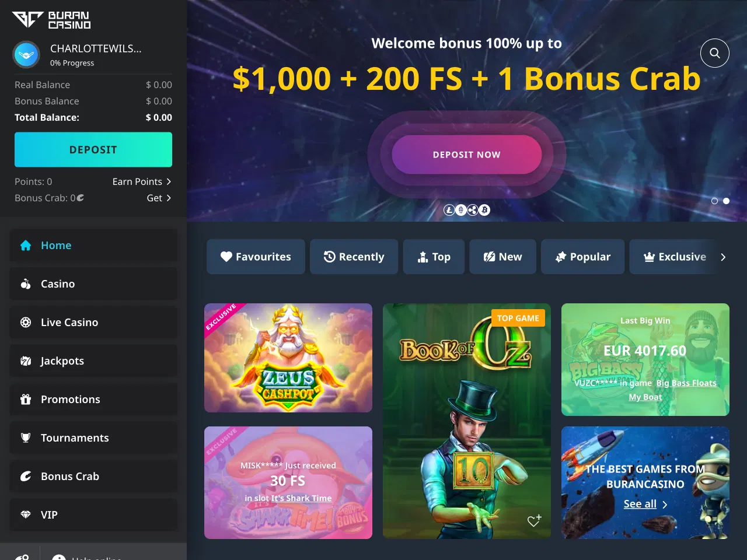Switch to the Popular games tab
747x560 pixels.
(582, 257)
